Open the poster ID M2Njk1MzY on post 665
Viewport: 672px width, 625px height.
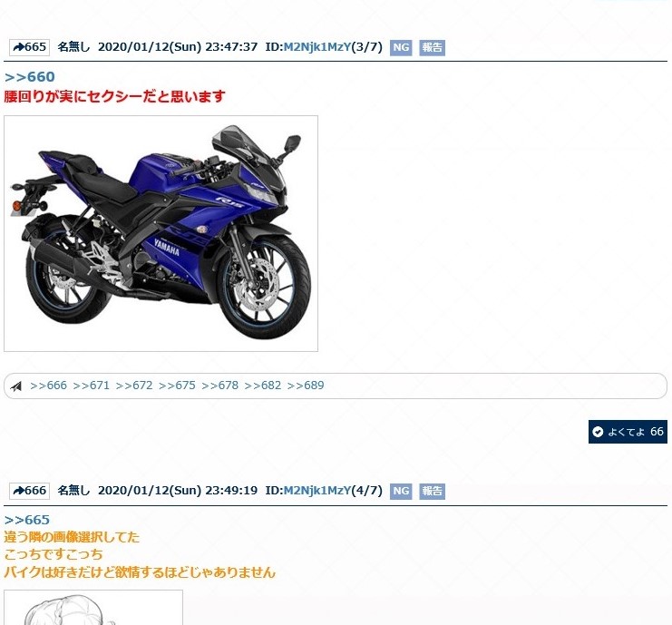[317, 47]
